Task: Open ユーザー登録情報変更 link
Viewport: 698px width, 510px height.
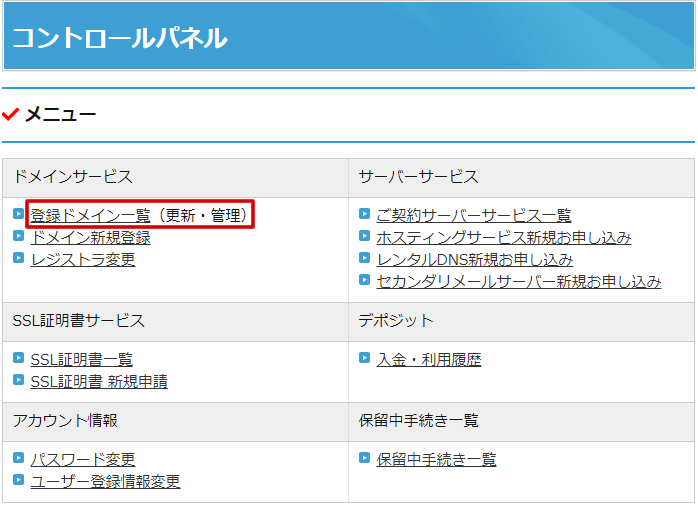Action: [x=106, y=481]
